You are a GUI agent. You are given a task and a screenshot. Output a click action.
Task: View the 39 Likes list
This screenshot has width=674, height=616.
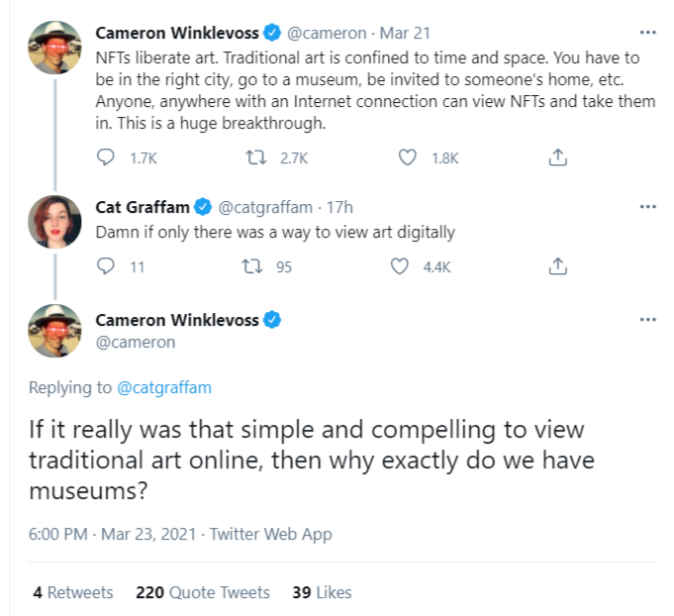point(322,592)
